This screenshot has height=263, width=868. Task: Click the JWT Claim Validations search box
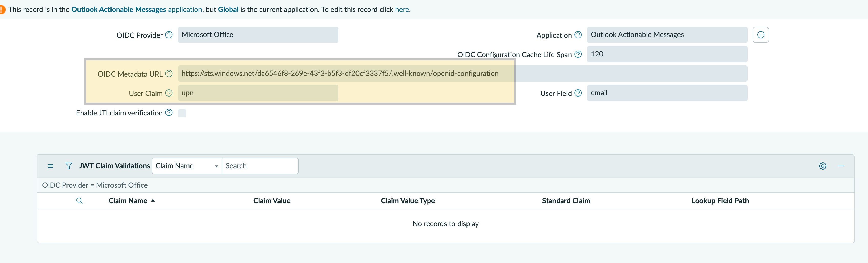260,166
